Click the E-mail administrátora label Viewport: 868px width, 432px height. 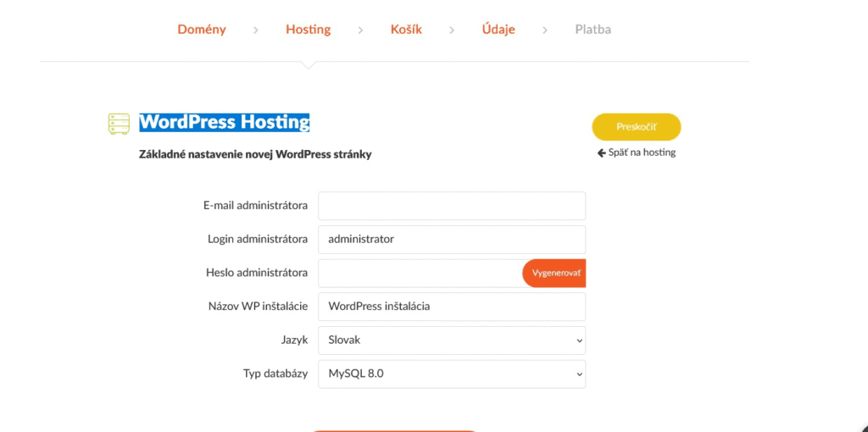pos(256,206)
